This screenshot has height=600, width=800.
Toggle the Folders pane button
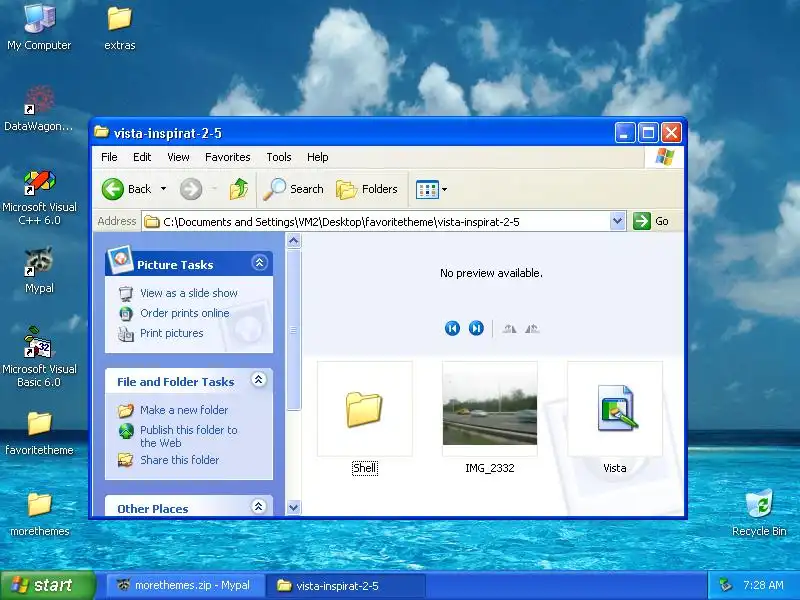click(x=367, y=189)
